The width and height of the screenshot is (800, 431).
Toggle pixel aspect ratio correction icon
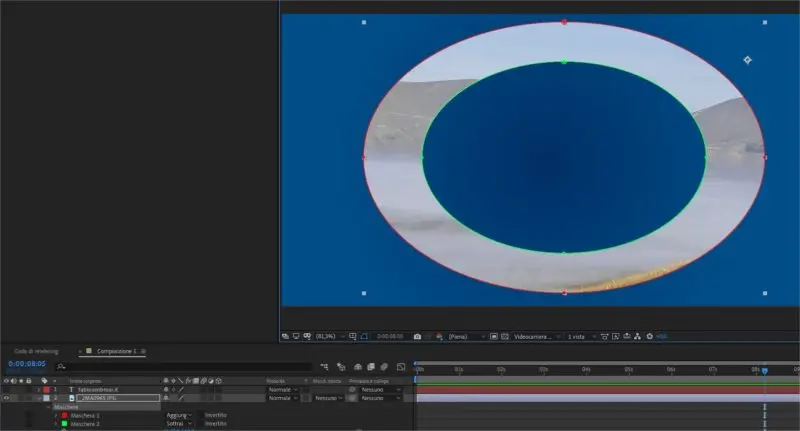click(x=605, y=337)
